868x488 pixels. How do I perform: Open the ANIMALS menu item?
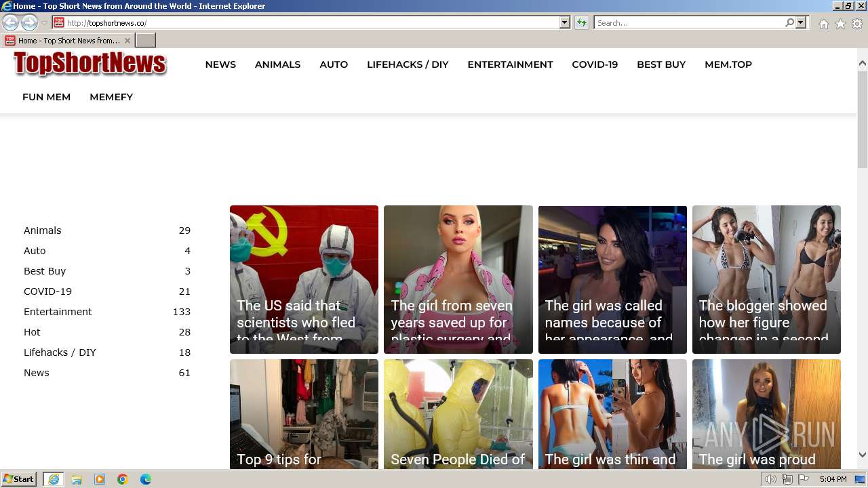pyautogui.click(x=277, y=64)
